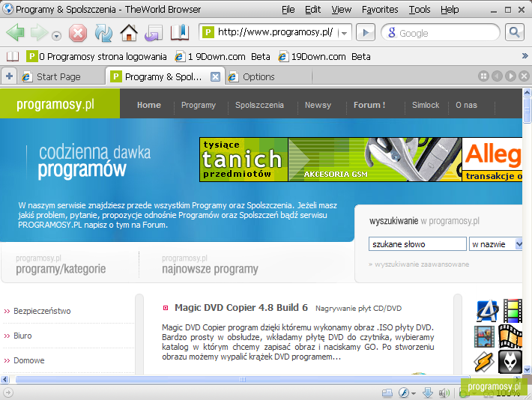This screenshot has width=532, height=400.
Task: Open bookmark Programosy strona logowania
Action: (97, 56)
